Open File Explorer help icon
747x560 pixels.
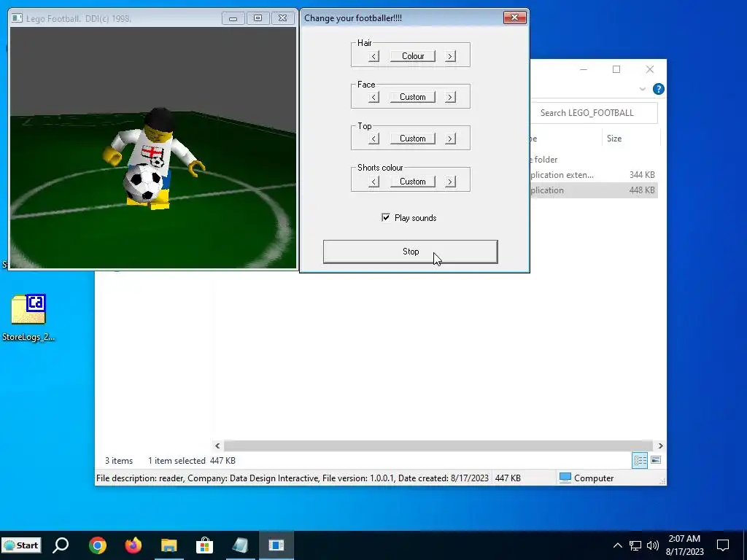(659, 89)
